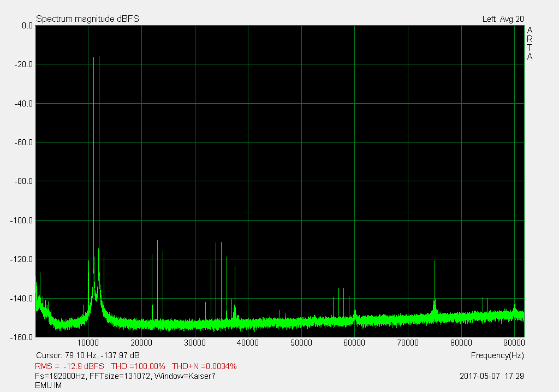Click the 10000 frequency axis label
This screenshot has height=392, width=559.
pos(88,343)
